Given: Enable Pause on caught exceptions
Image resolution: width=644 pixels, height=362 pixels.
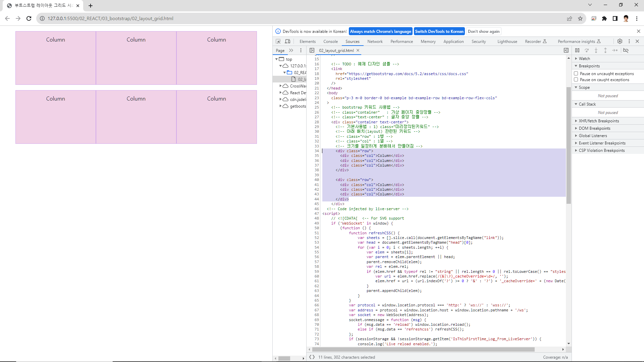Looking at the screenshot, I should (x=576, y=79).
